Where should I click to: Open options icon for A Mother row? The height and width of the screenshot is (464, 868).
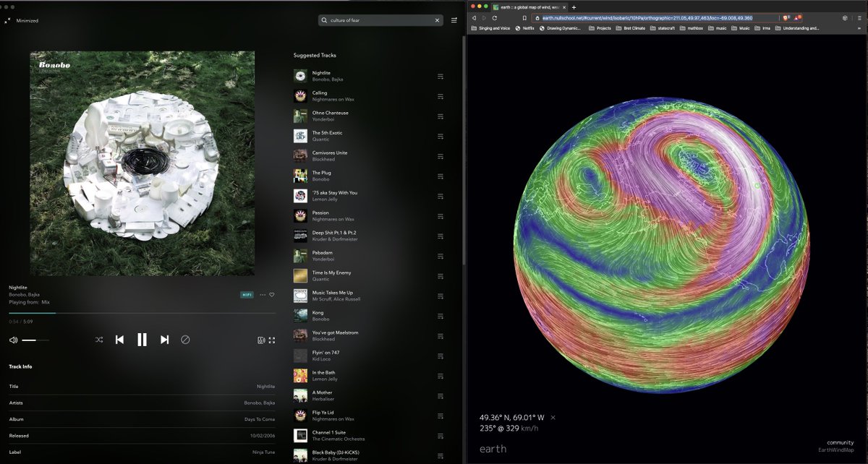tap(441, 395)
